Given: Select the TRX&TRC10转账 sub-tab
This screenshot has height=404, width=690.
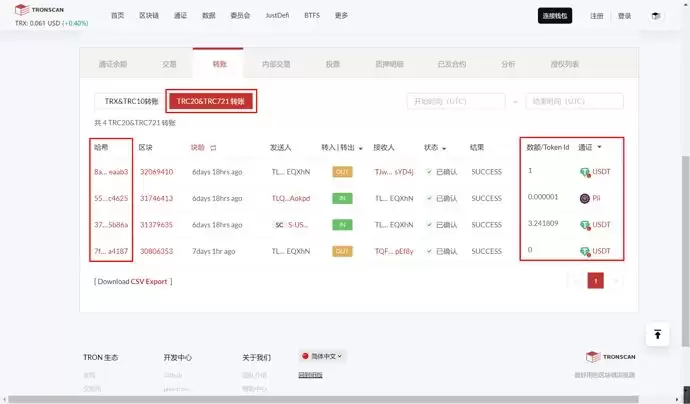Looking at the screenshot, I should click(x=131, y=101).
